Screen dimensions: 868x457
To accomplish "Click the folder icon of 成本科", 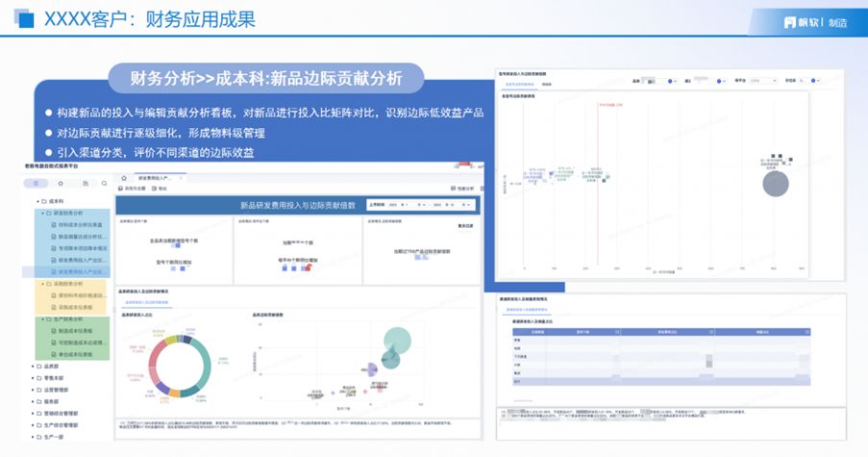I will tap(44, 201).
